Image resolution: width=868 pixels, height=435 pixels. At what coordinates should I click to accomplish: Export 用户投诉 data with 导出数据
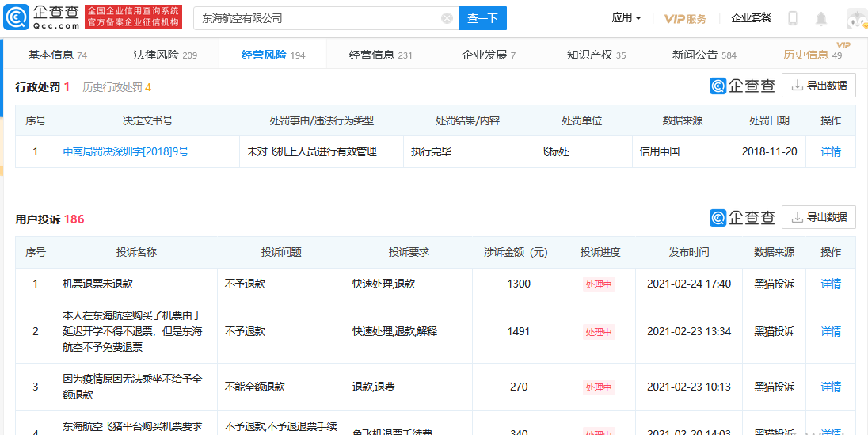[819, 217]
